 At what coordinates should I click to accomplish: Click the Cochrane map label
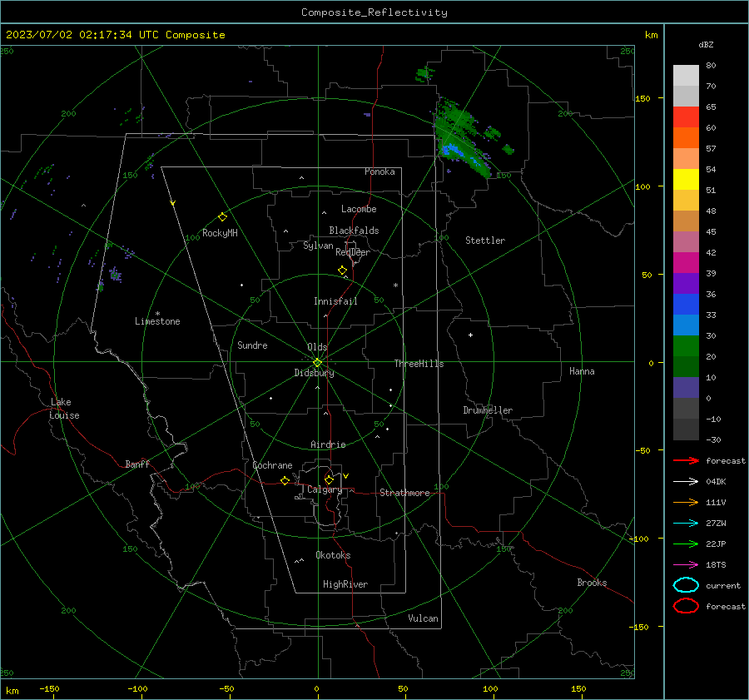coord(272,465)
